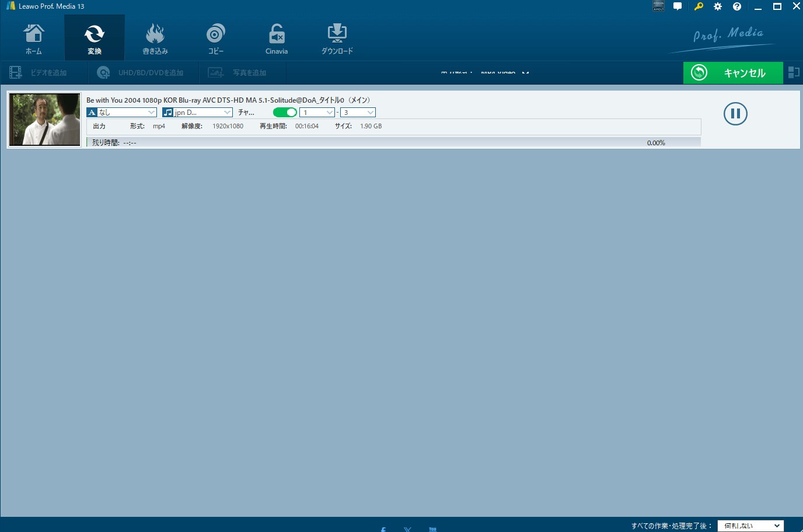Image resolution: width=803 pixels, height=532 pixels.
Task: Switch to the Download (ダウンロード) module
Action: (x=337, y=38)
